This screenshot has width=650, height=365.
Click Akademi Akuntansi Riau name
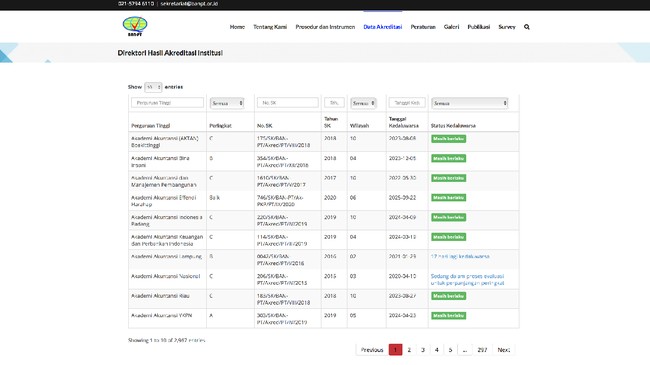(160, 296)
